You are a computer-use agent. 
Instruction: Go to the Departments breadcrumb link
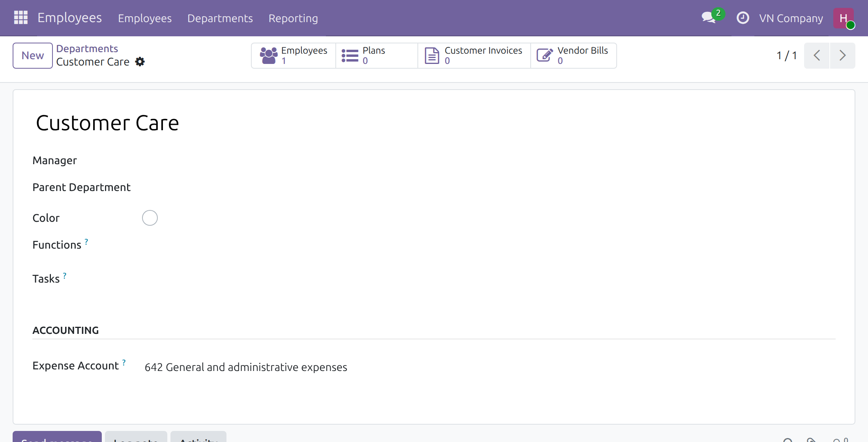tap(87, 49)
